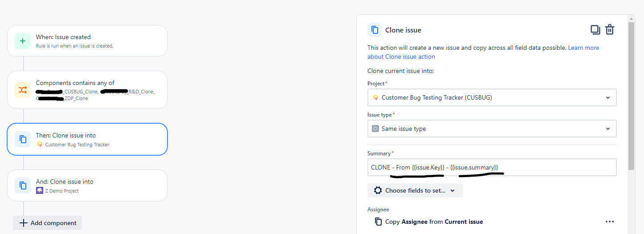Image resolution: width=644 pixels, height=234 pixels.
Task: Delete the Clone issue action with trash icon
Action: [610, 30]
